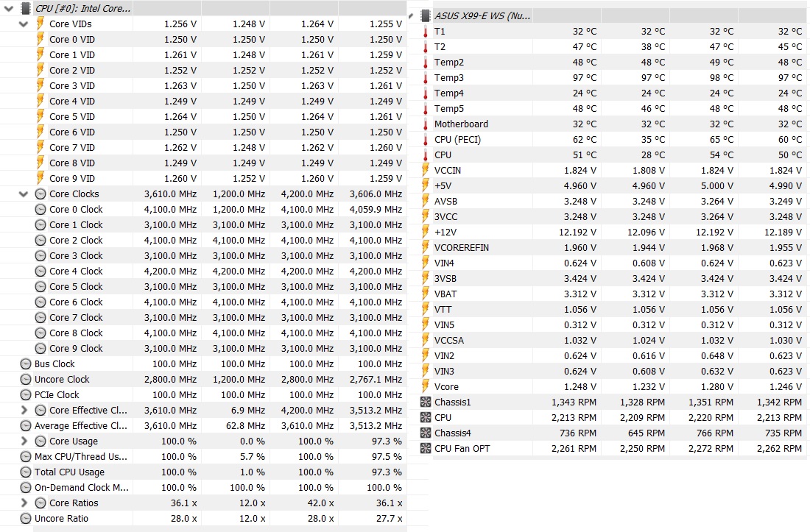Screen dimensions: 810x532
Task: Click the lightning icon for +12V
Action: 426,233
